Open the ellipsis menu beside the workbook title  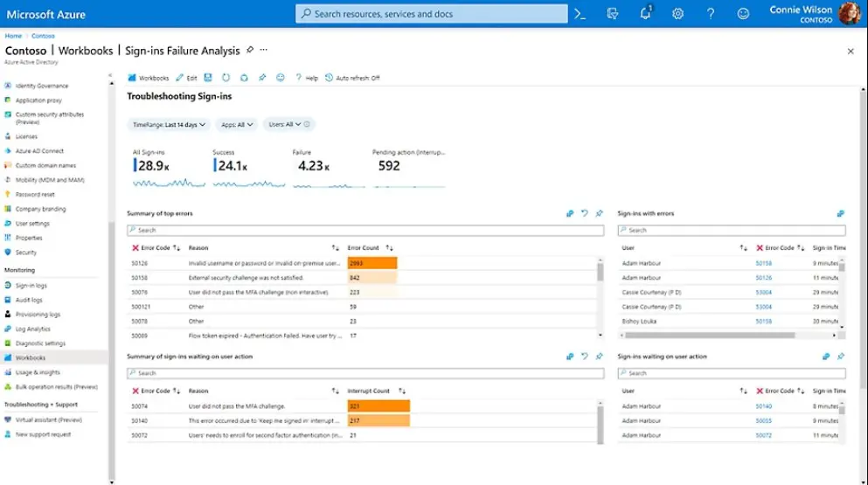pos(263,50)
